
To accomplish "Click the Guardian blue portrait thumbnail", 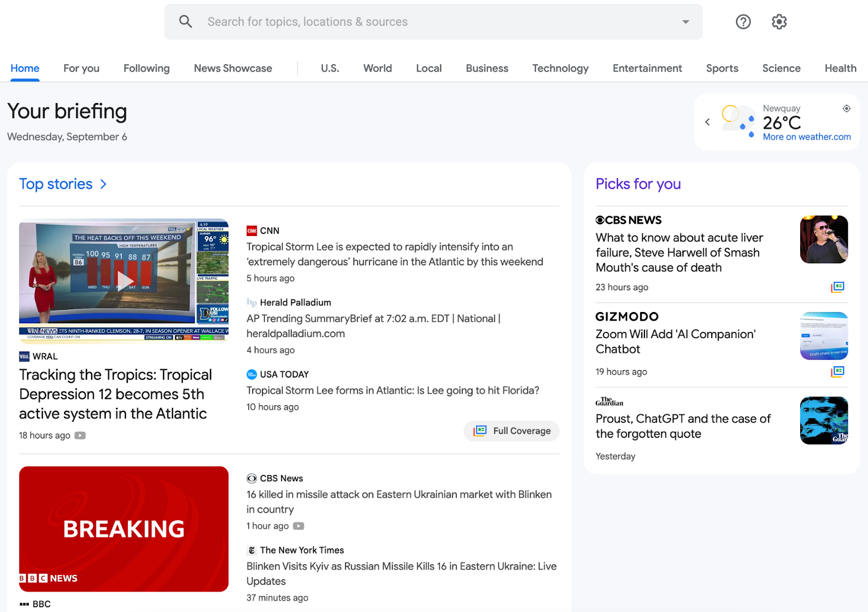I will 824,420.
